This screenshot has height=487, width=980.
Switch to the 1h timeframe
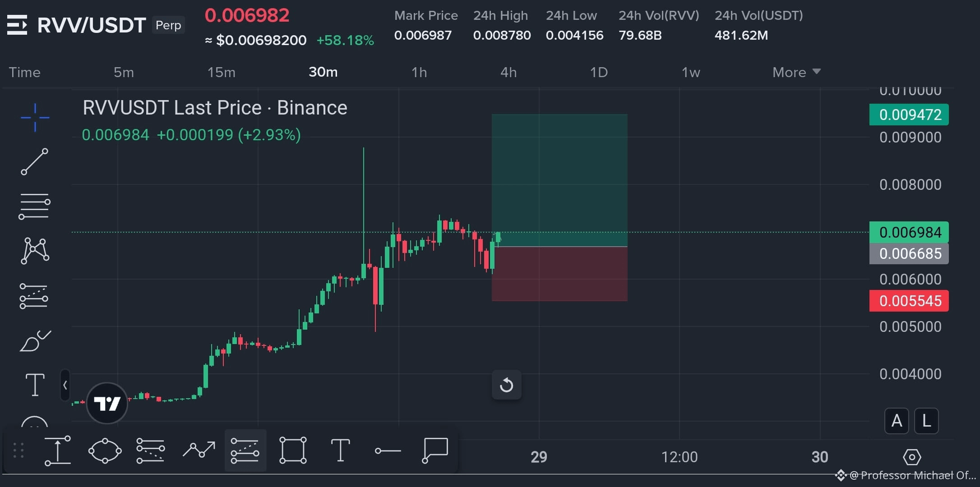[419, 72]
